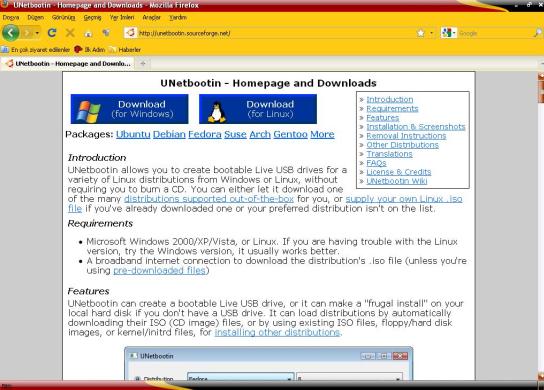Click the Forward navigation arrow
The image size is (544, 390).
pos(27,33)
